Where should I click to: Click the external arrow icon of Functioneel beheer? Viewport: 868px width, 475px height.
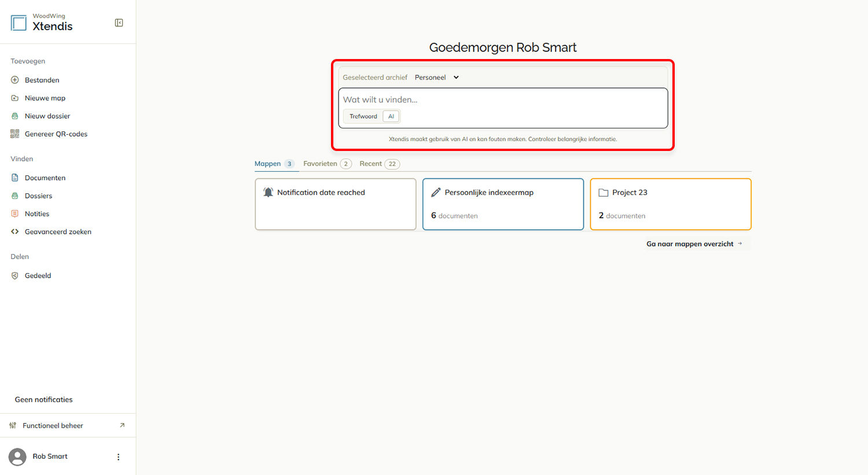[122, 425]
